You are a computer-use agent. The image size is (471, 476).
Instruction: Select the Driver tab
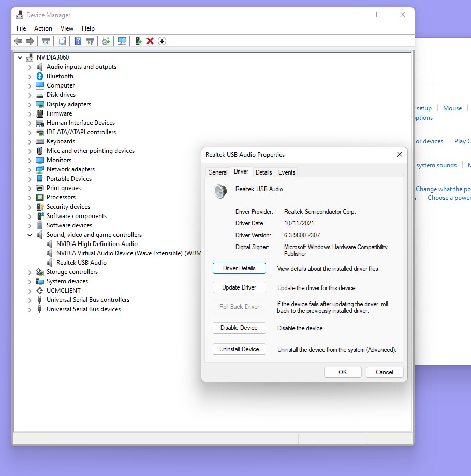click(x=241, y=171)
